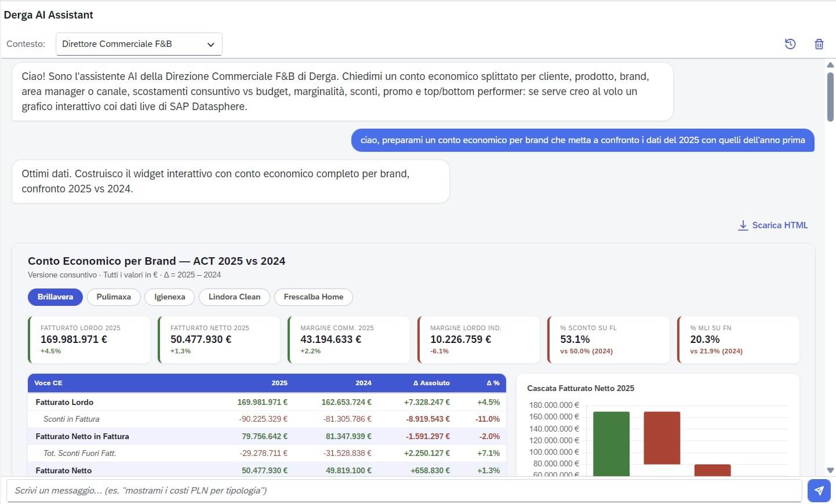Switch to the Pulimaxa brand tab
The height and width of the screenshot is (504, 836).
click(x=114, y=297)
